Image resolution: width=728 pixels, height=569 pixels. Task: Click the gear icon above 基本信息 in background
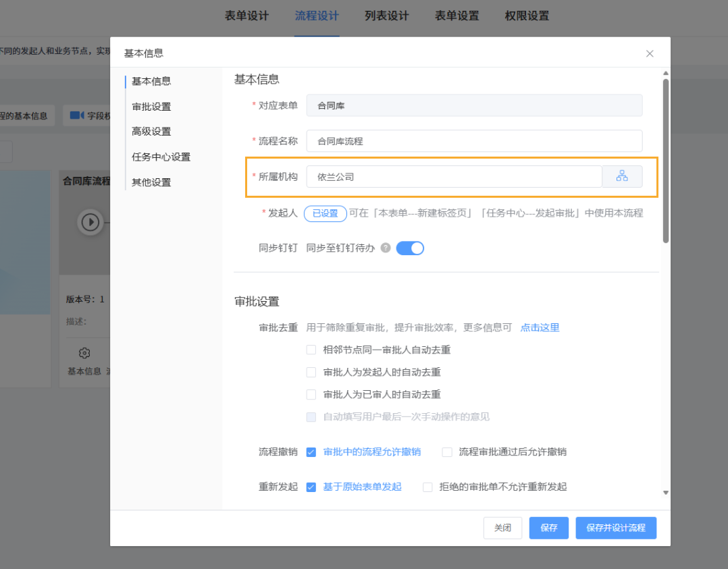[84, 353]
